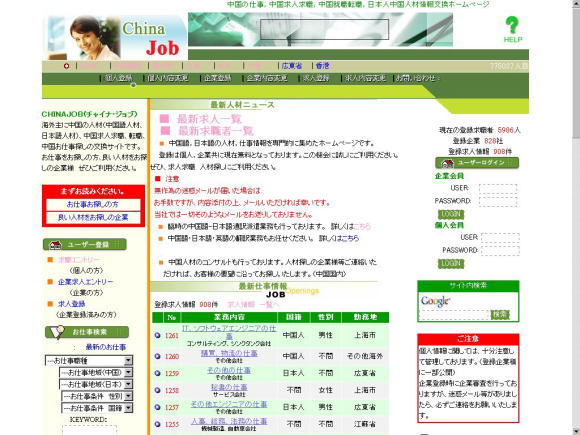Focus the Google site search field

(455, 315)
